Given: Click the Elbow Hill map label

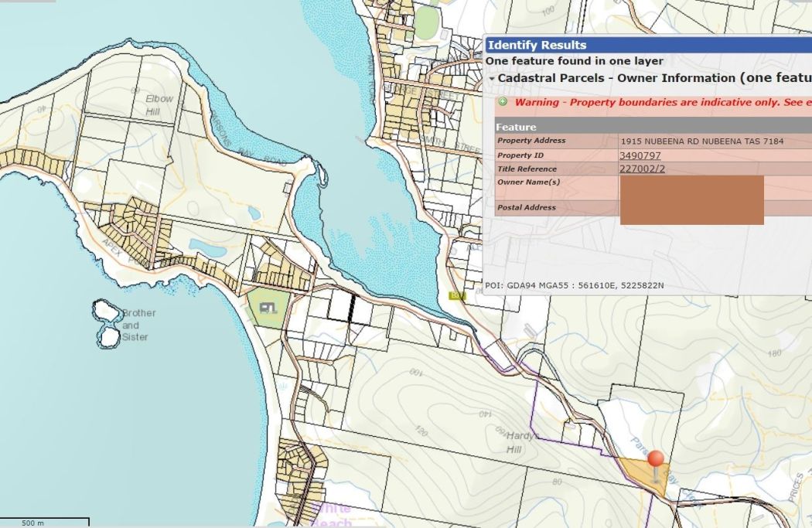Looking at the screenshot, I should 159,104.
